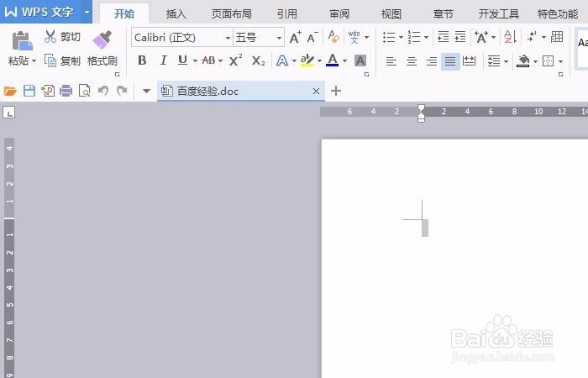This screenshot has height=378, width=588.
Task: Apply paragraph shading paint bucket button
Action: pos(523,60)
